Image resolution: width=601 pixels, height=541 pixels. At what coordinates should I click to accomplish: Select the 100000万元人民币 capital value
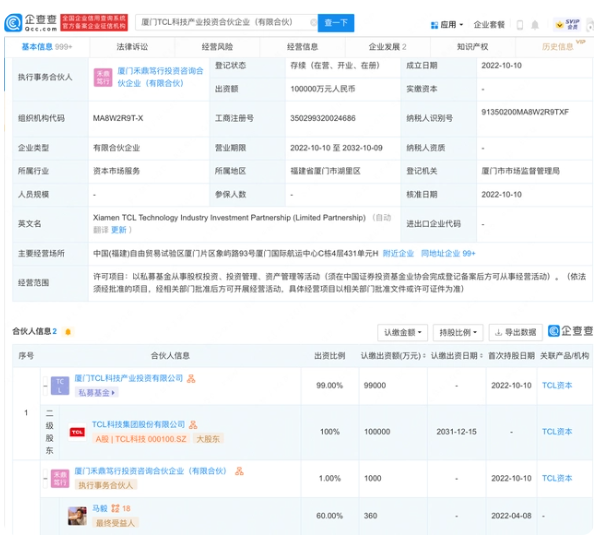tap(323, 89)
